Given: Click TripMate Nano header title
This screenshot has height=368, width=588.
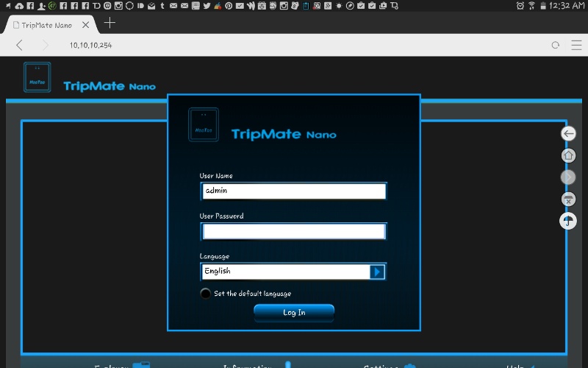Looking at the screenshot, I should point(110,86).
